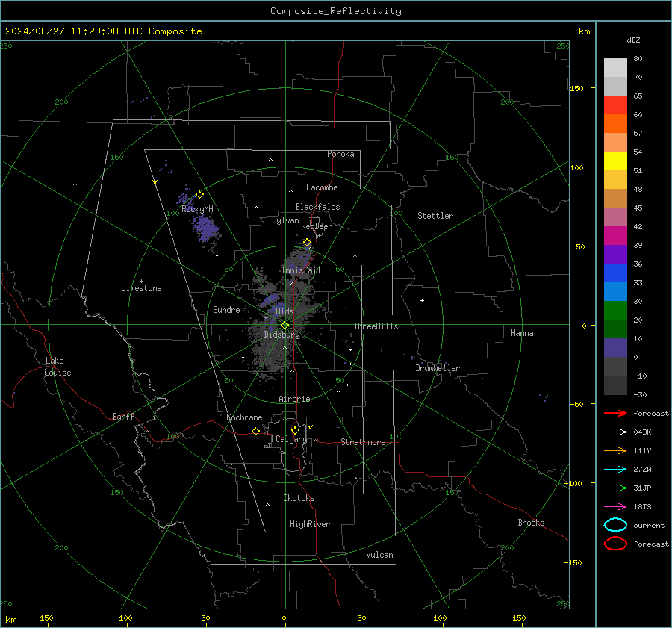Click the yellow V marker northeast of Calgary

tap(311, 427)
